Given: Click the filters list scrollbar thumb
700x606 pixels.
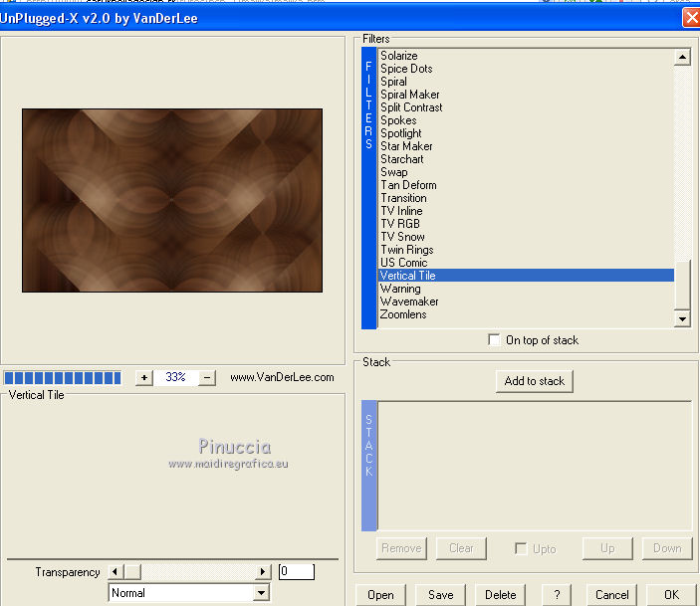Looking at the screenshot, I should [x=683, y=285].
